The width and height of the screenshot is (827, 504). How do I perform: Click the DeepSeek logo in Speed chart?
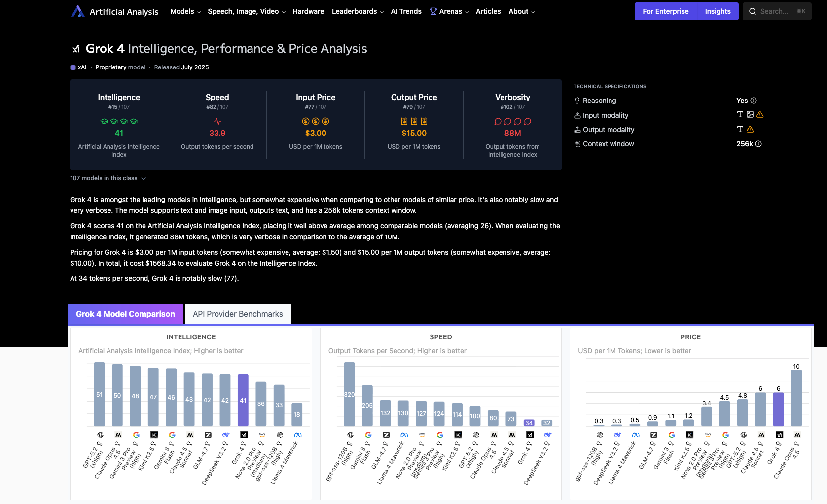(x=548, y=435)
